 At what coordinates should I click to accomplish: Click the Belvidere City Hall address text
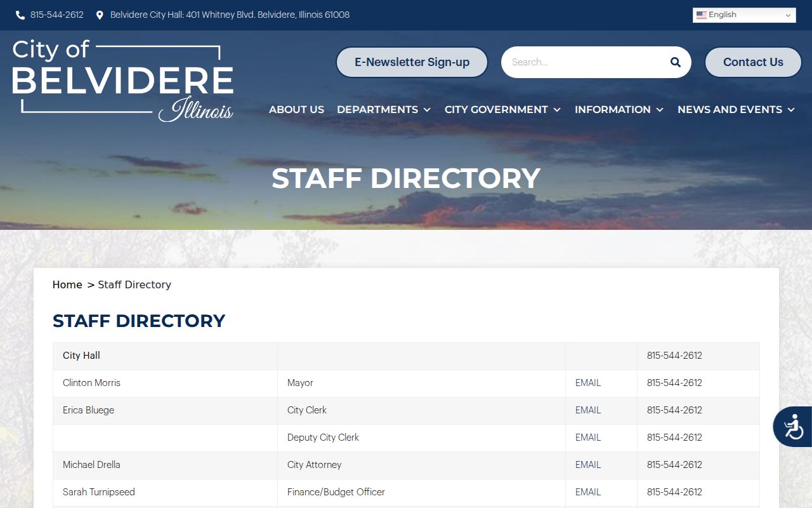coord(230,15)
